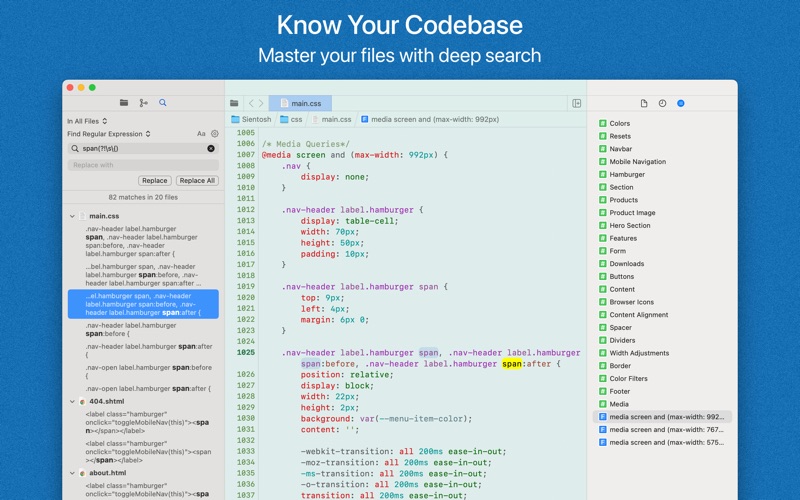Screen dimensions: 800x500
Task: Toggle case sensitivity Aa option
Action: tap(201, 134)
